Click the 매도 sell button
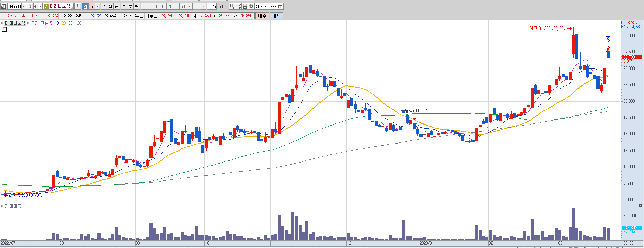Screen dimensions: 644x248 coord(276,16)
